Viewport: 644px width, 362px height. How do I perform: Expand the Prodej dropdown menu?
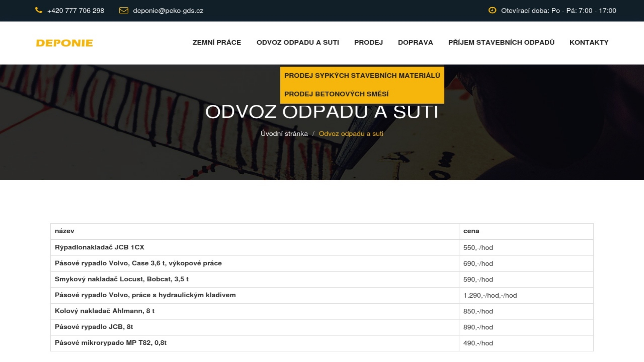pos(368,43)
